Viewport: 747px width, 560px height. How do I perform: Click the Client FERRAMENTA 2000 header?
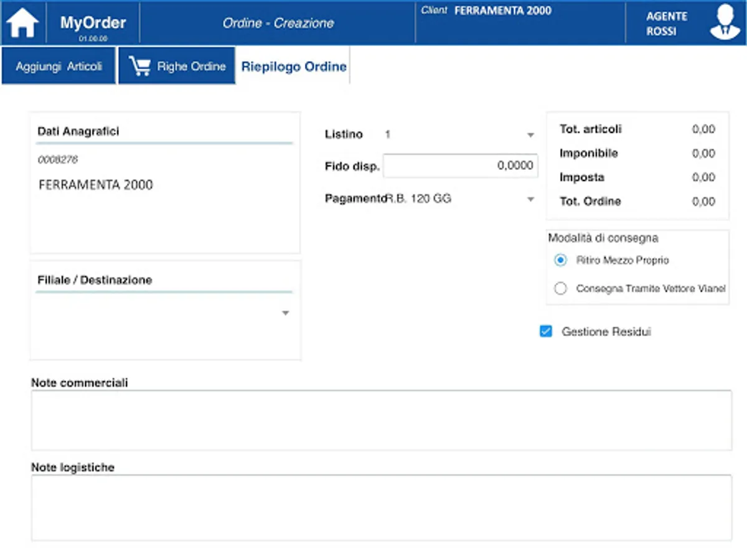click(x=502, y=11)
